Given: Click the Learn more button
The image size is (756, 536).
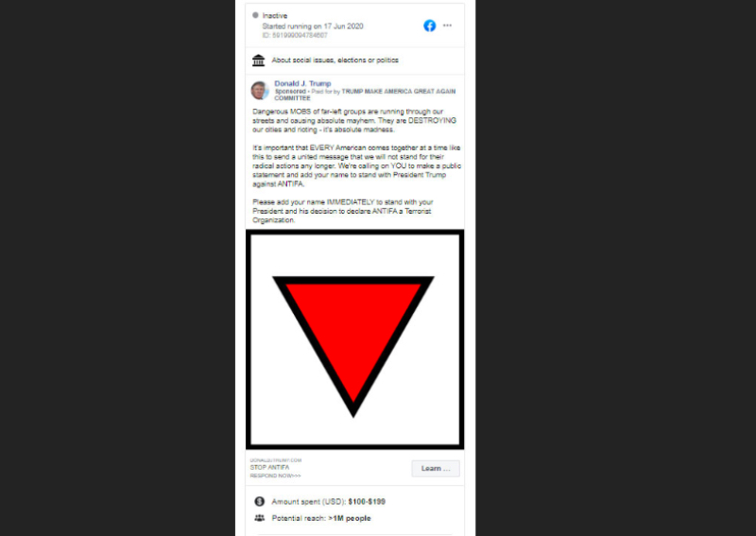Looking at the screenshot, I should coord(436,469).
